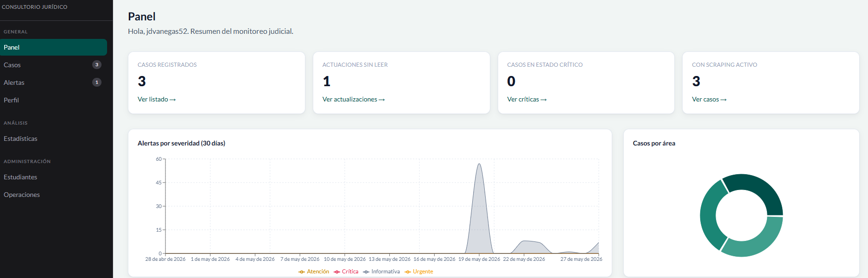Screen dimensions: 868x278
Task: Open Estudiantes under Administración
Action: point(53,177)
